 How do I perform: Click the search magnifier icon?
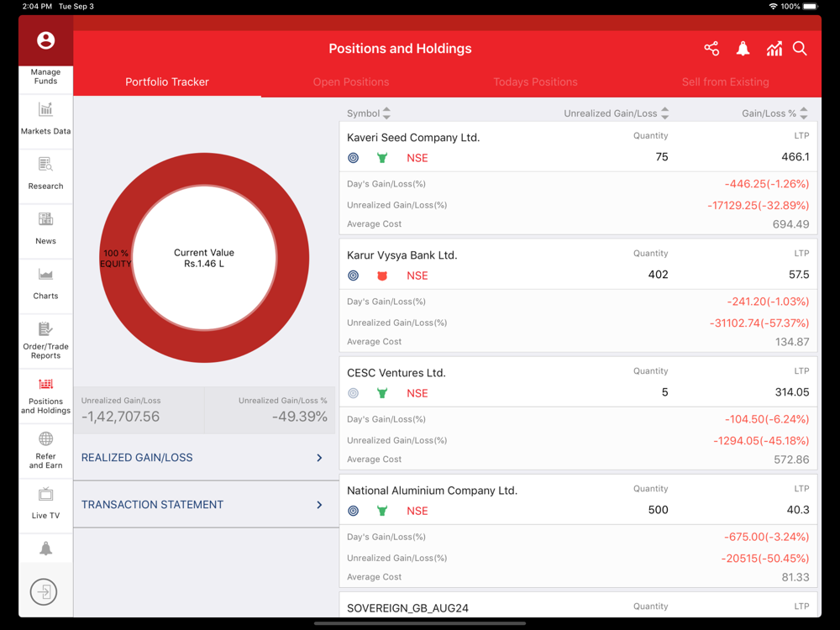pyautogui.click(x=800, y=49)
